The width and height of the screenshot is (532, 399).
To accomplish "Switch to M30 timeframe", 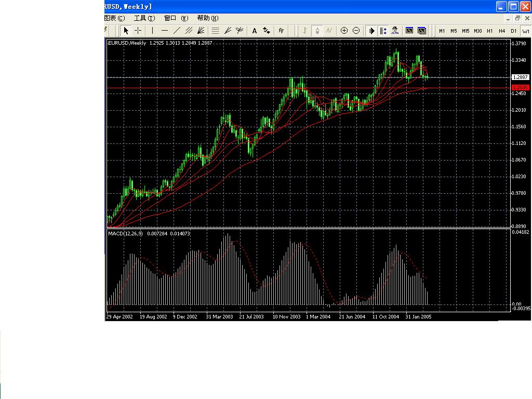I will click(x=478, y=31).
